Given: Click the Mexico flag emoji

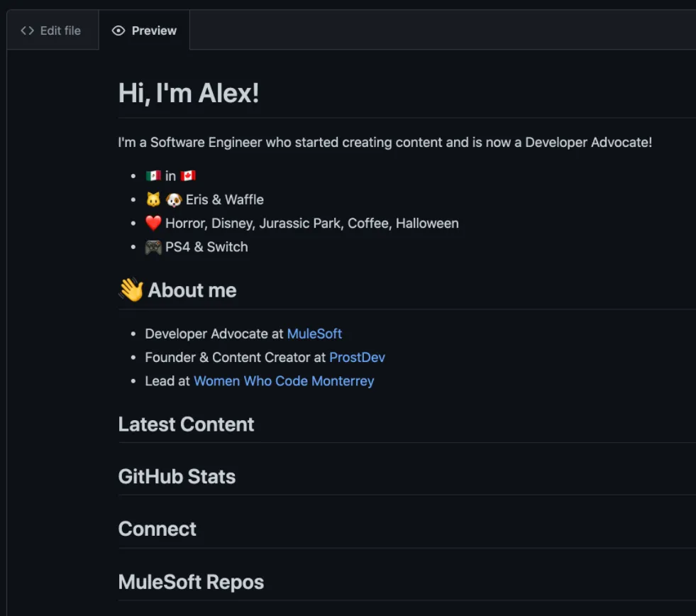Looking at the screenshot, I should point(153,176).
